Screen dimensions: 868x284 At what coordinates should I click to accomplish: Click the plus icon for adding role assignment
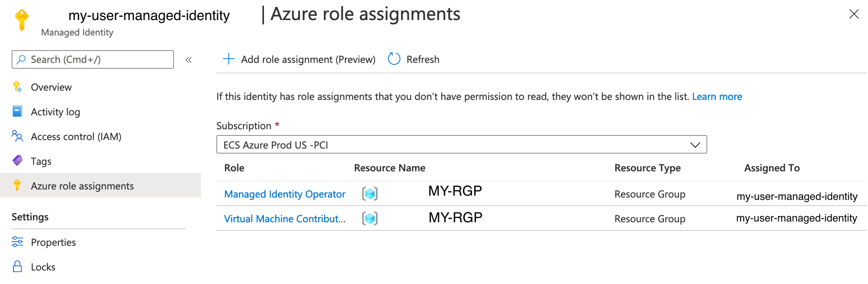coord(229,59)
